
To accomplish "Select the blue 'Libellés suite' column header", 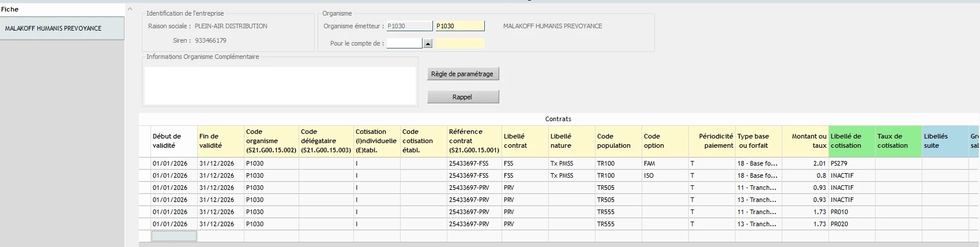I will pyautogui.click(x=944, y=141).
